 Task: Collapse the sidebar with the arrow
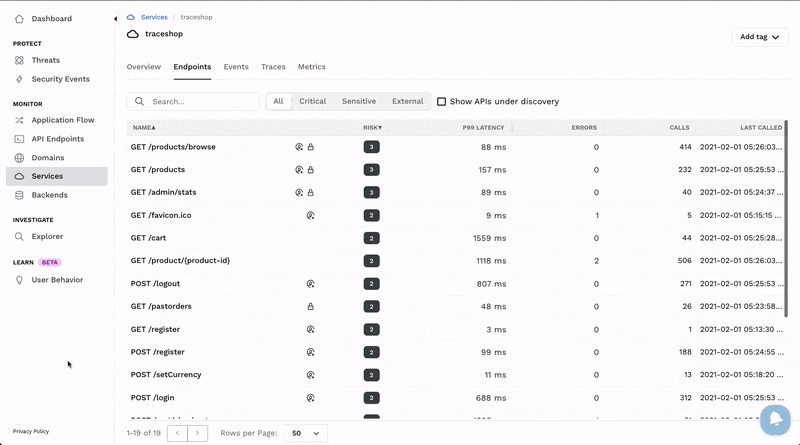pyautogui.click(x=114, y=19)
